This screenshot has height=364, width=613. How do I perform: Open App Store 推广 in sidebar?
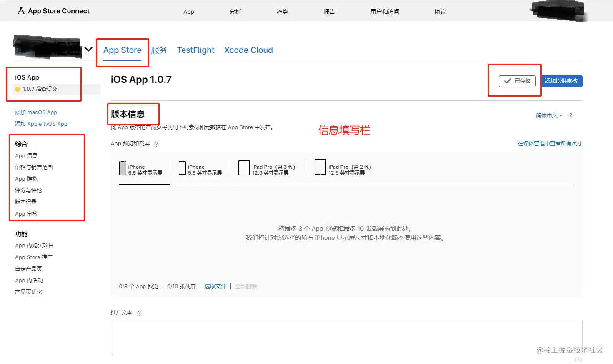click(x=34, y=257)
